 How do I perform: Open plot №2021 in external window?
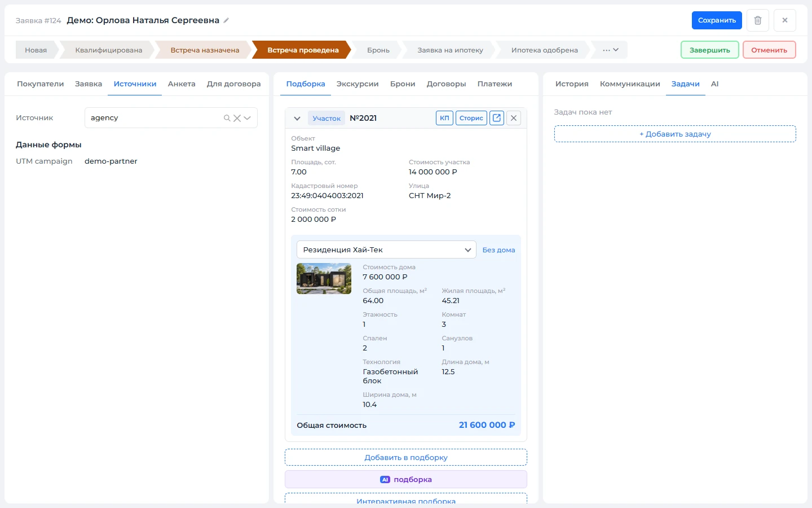[497, 118]
